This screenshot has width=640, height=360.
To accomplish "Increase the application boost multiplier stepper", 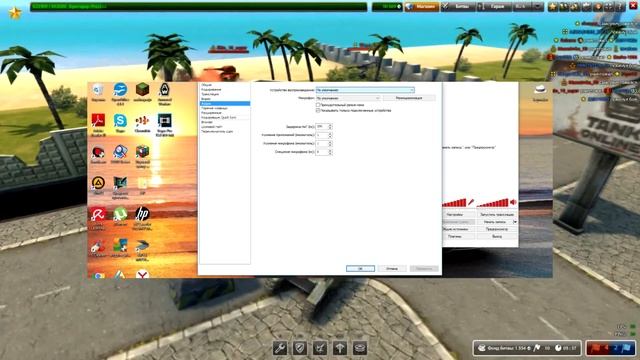I will 330,133.
